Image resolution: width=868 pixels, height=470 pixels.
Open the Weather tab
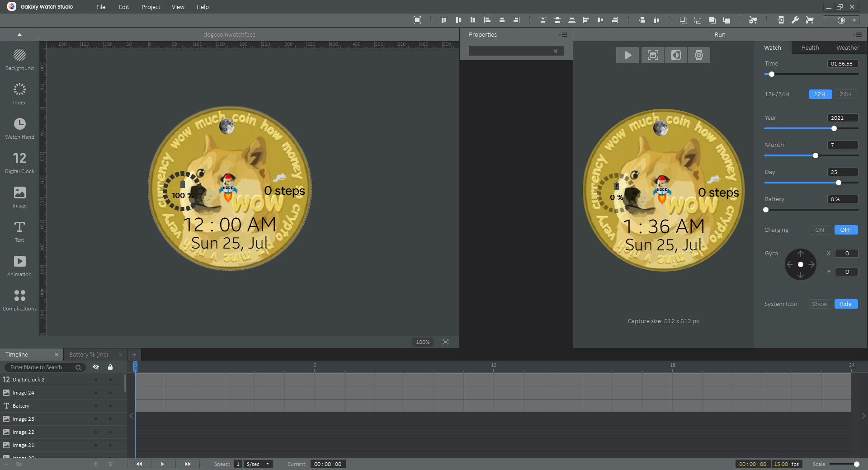pyautogui.click(x=847, y=48)
